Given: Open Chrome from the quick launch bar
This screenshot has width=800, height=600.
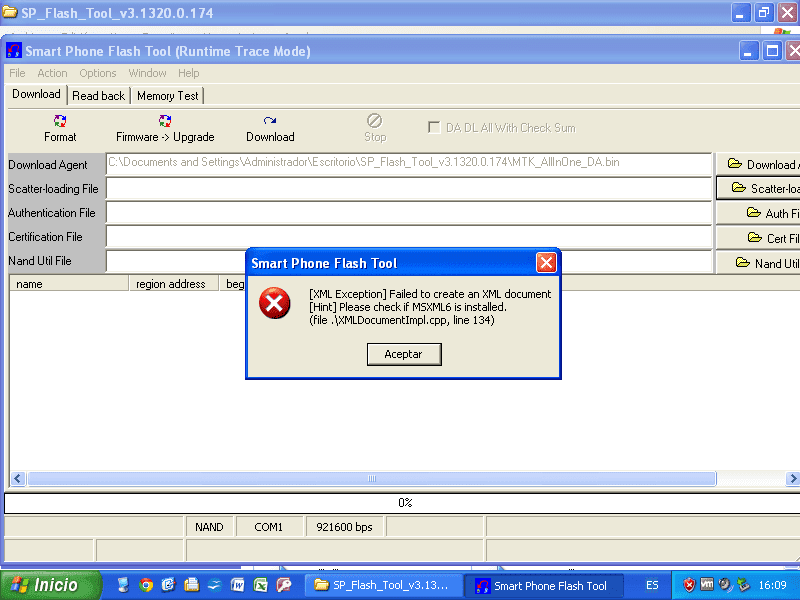Looking at the screenshot, I should (146, 585).
